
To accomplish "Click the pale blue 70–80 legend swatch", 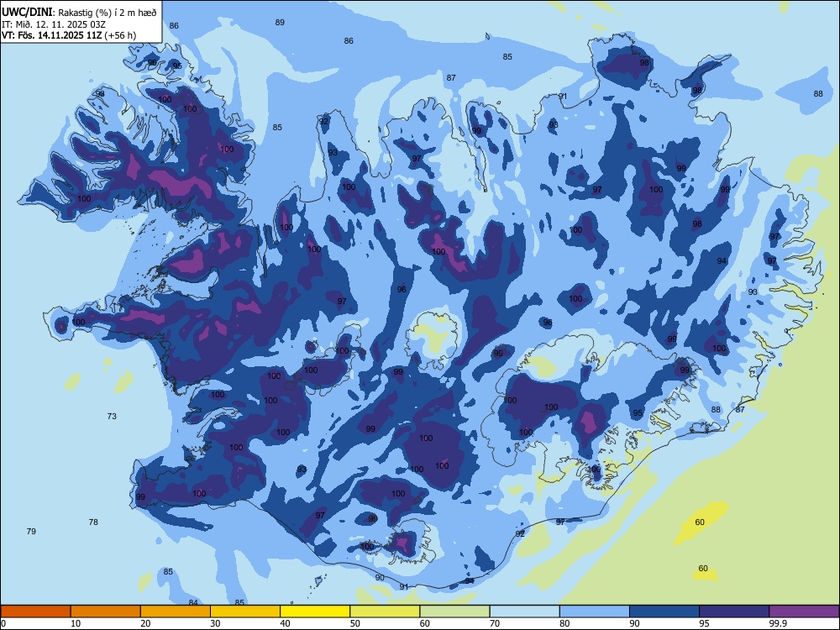I will pyautogui.click(x=524, y=612).
